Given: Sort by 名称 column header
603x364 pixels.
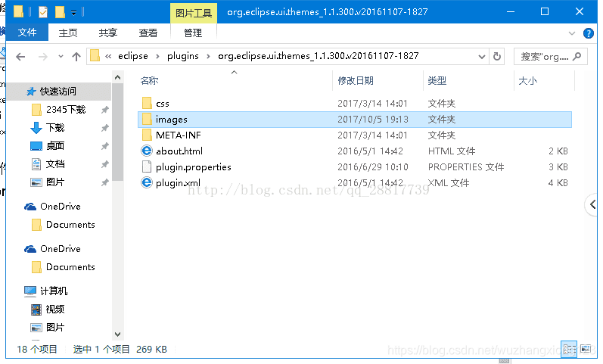Looking at the screenshot, I should pyautogui.click(x=149, y=81).
